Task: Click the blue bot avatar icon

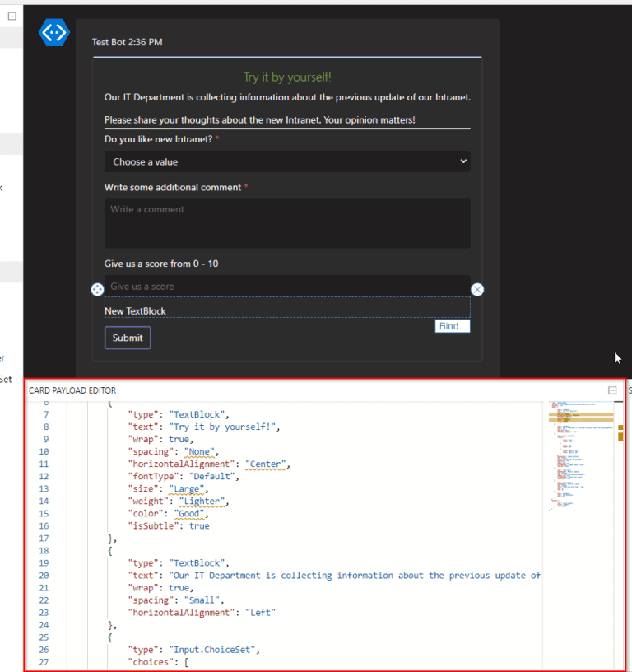Action: 54,33
